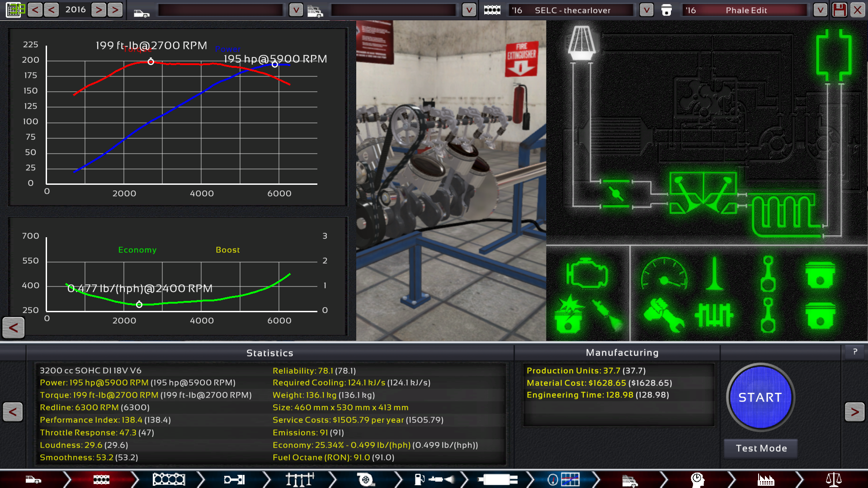The image size is (868, 488).
Task: Click the tachometer gauge icon
Action: (x=664, y=274)
